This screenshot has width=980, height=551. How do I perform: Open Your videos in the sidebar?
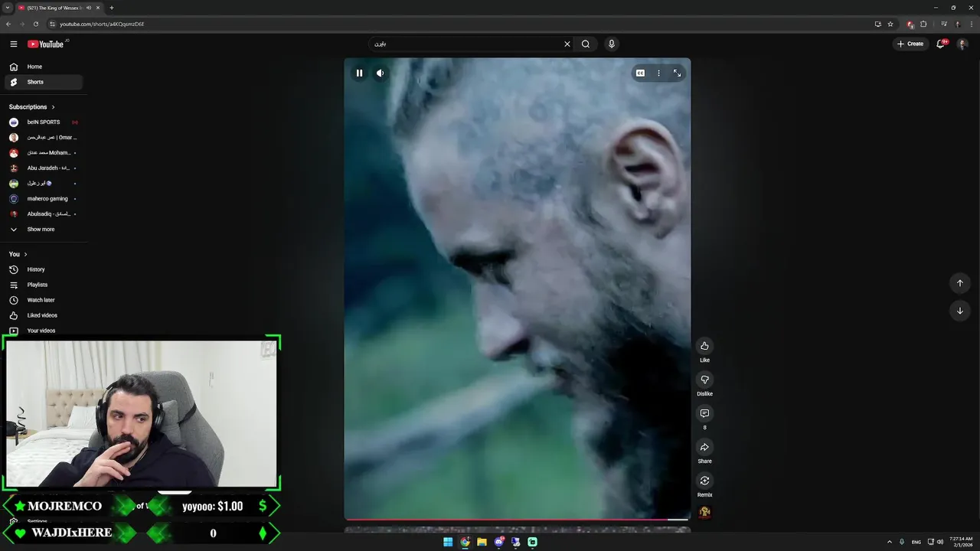click(44, 331)
